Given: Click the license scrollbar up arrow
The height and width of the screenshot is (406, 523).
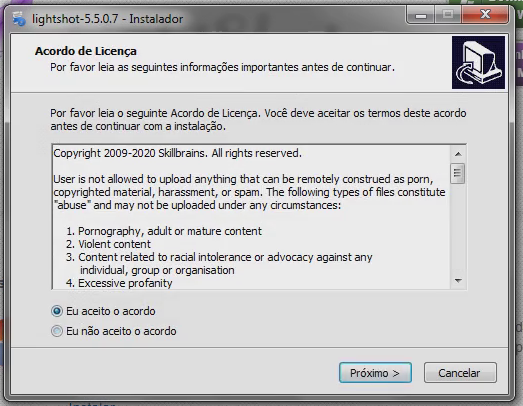Looking at the screenshot, I should point(458,154).
